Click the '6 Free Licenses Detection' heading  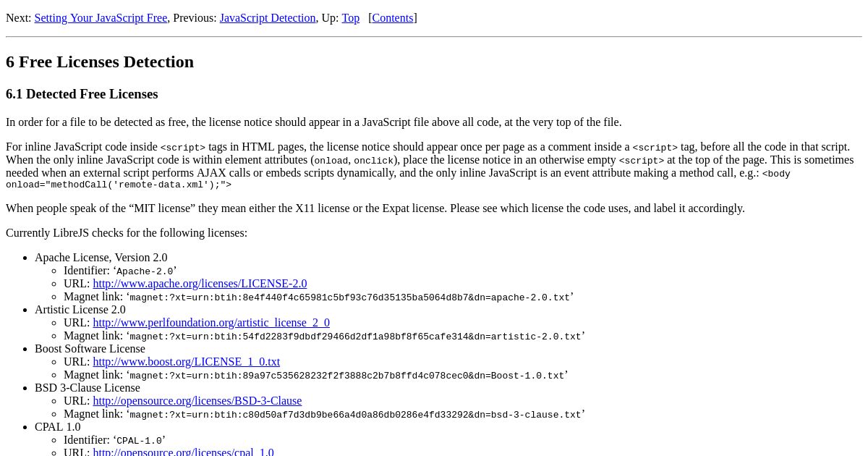tap(100, 62)
